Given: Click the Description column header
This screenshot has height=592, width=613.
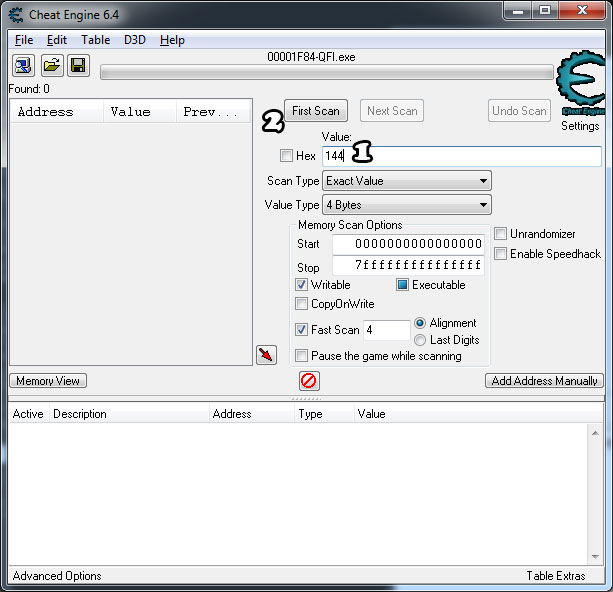Looking at the screenshot, I should [129, 414].
